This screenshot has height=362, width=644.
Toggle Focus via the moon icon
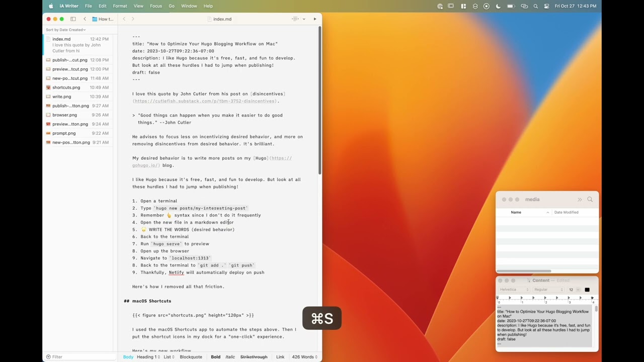click(x=498, y=6)
